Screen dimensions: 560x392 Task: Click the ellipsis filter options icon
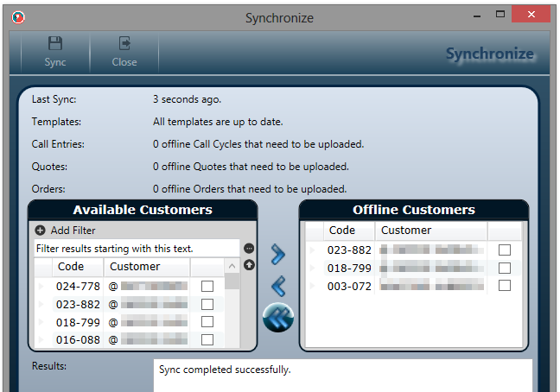(249, 249)
